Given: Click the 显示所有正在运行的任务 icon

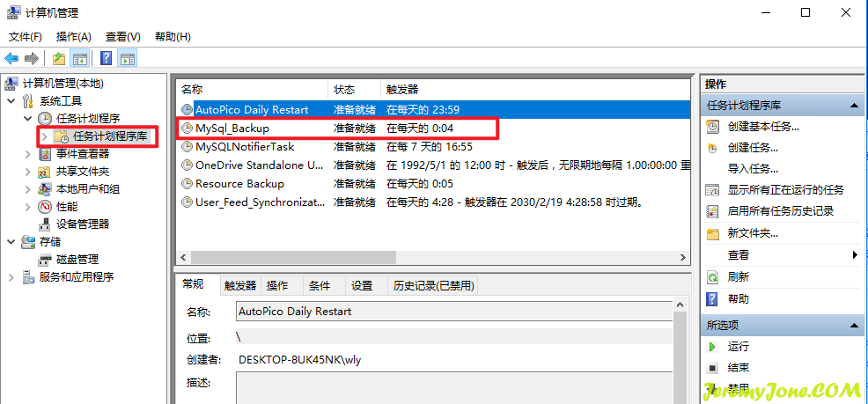Looking at the screenshot, I should pyautogui.click(x=712, y=190).
